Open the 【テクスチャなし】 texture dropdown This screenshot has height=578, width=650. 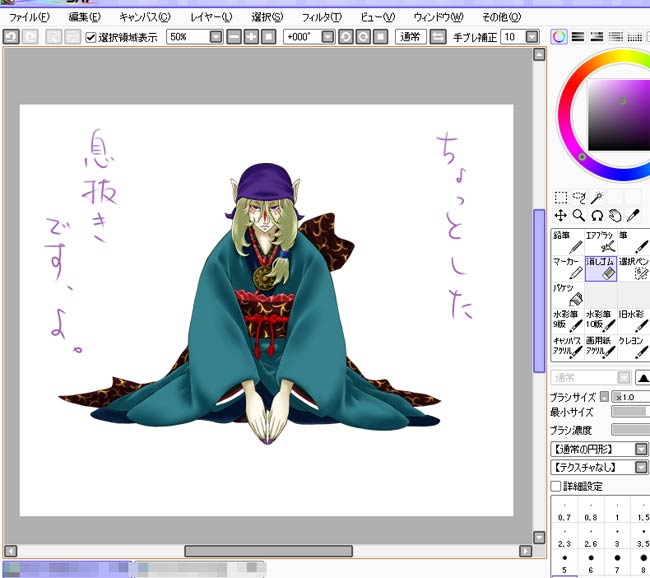pos(641,467)
